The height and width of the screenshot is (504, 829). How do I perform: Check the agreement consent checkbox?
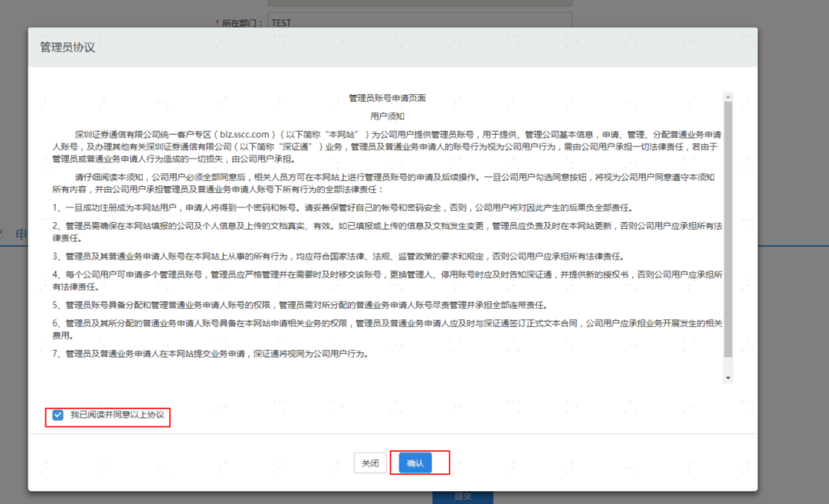point(58,415)
